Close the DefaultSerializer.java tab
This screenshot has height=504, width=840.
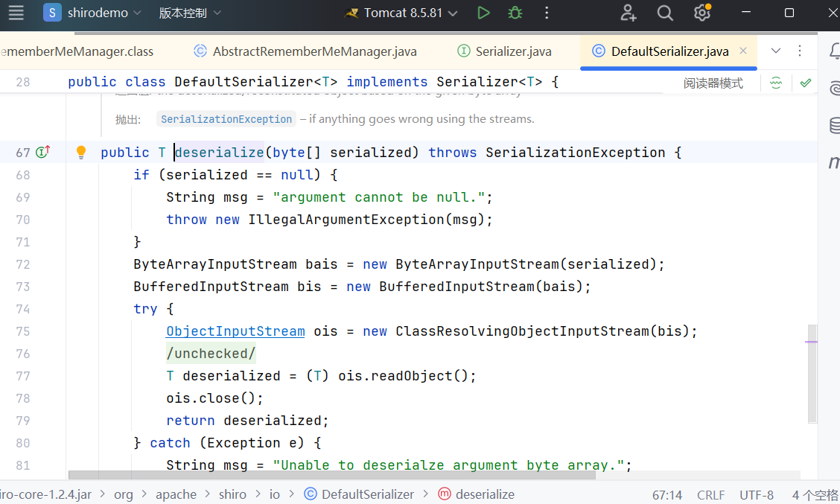point(743,51)
